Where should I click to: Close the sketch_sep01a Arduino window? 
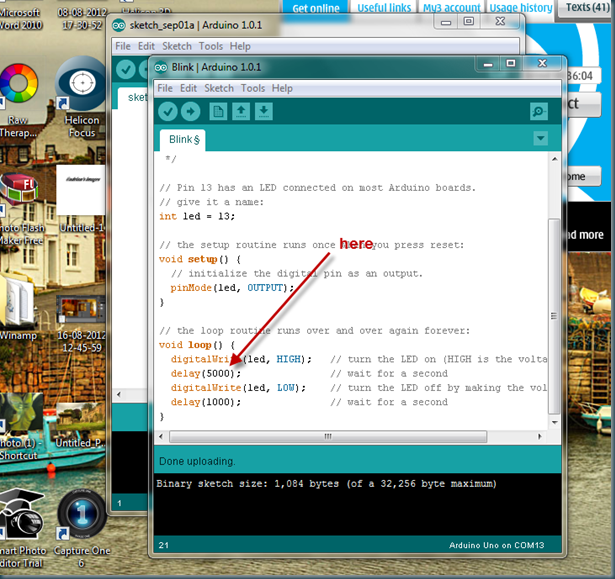click(x=500, y=22)
